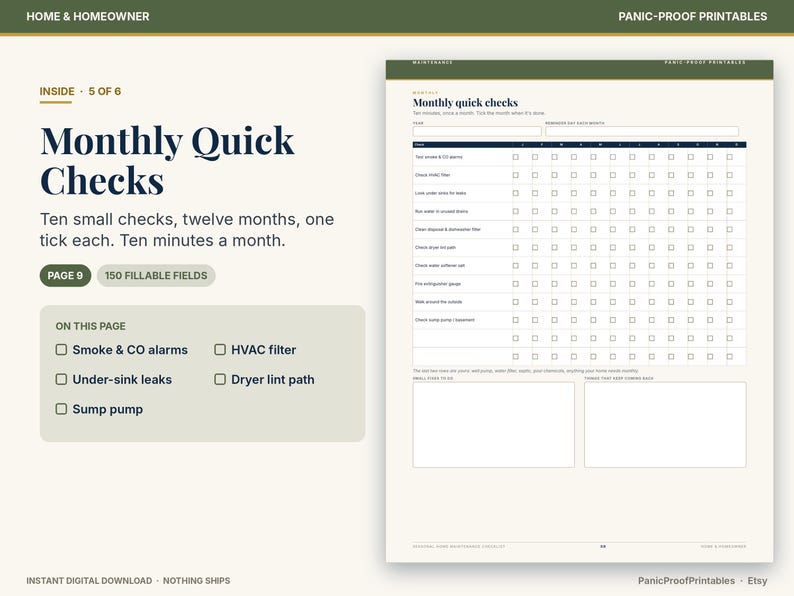The height and width of the screenshot is (596, 794).
Task: Click the Check sump pump / basement row label
Action: (x=445, y=320)
